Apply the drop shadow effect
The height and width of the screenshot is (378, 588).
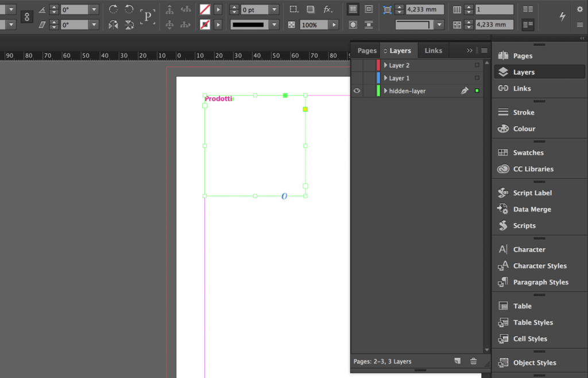click(311, 9)
